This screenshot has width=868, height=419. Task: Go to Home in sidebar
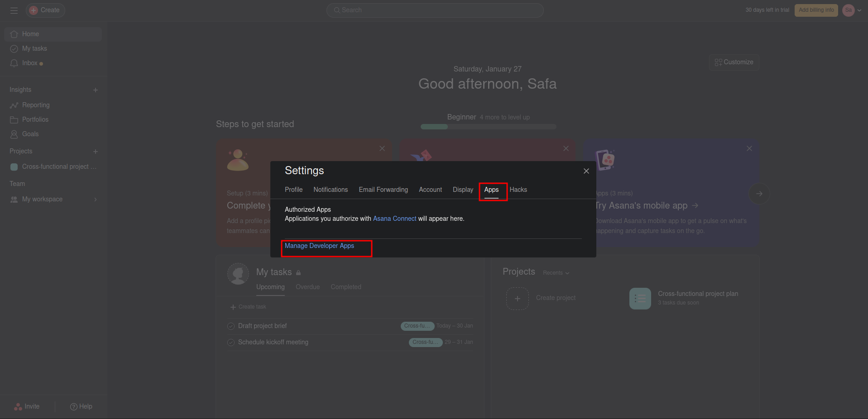[x=53, y=34]
